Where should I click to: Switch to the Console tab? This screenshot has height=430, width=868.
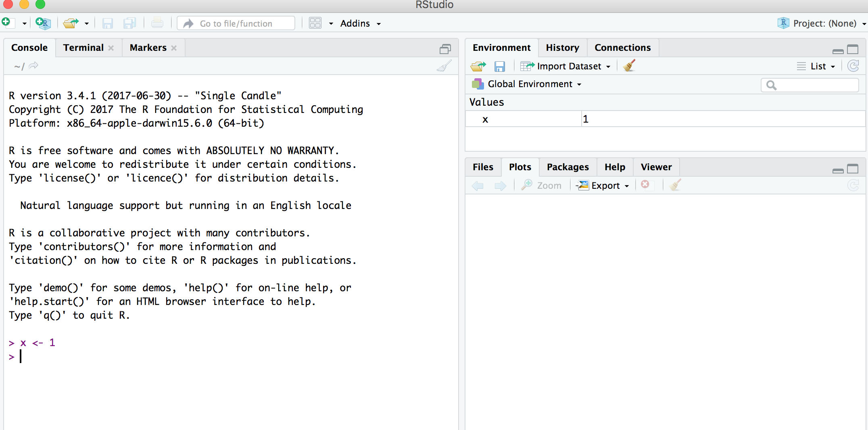coord(29,48)
